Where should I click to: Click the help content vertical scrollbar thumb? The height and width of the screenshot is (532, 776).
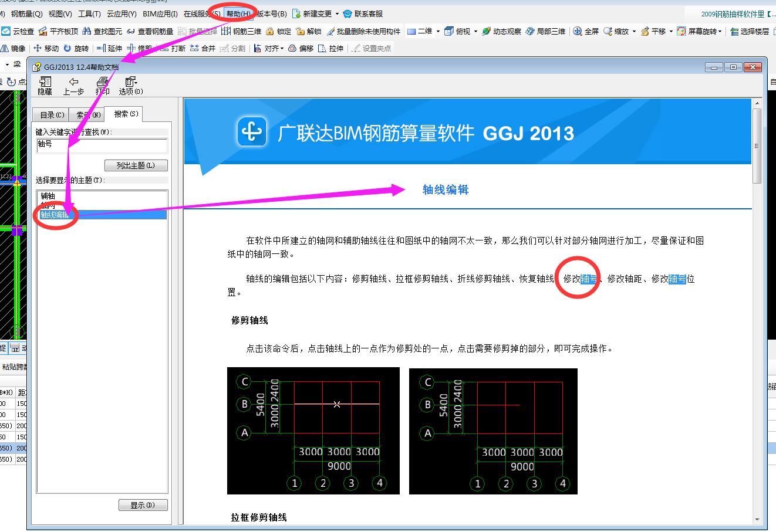coord(757,145)
